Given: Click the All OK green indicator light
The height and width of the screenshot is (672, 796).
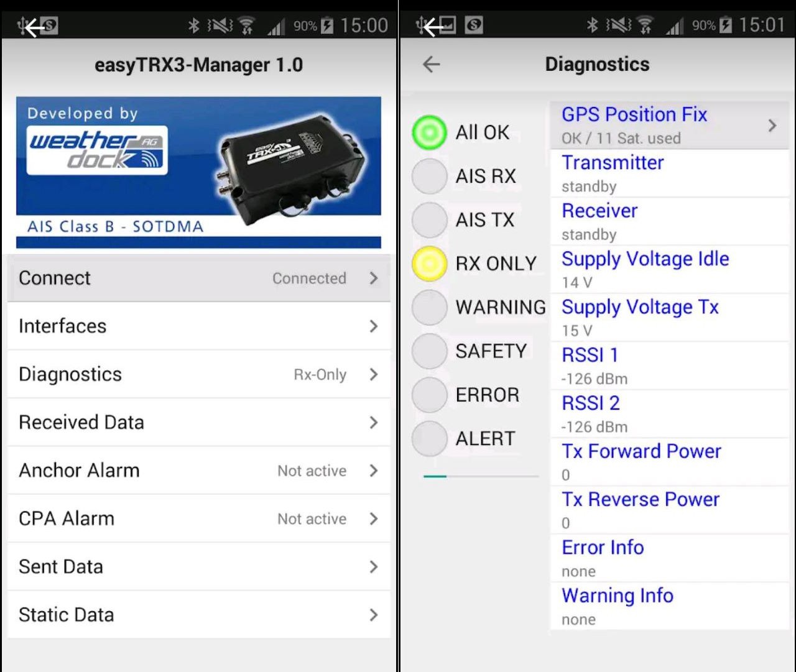Looking at the screenshot, I should coord(429,132).
